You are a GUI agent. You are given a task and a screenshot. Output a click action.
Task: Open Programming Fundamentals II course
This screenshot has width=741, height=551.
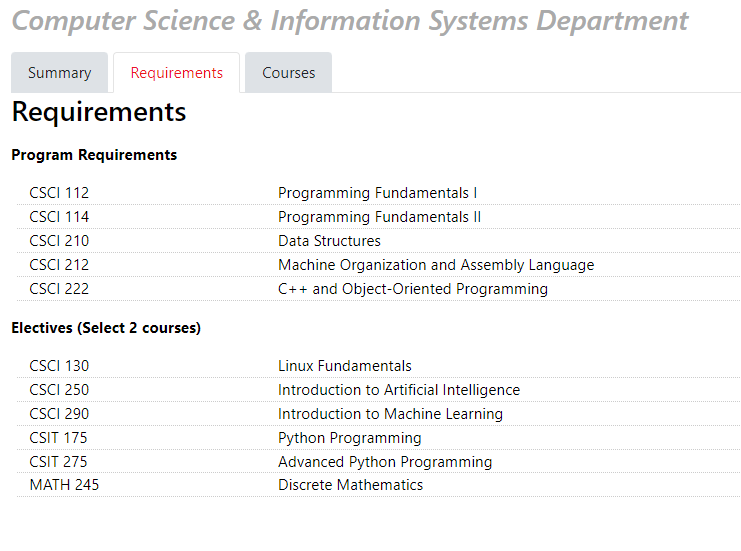tap(379, 217)
